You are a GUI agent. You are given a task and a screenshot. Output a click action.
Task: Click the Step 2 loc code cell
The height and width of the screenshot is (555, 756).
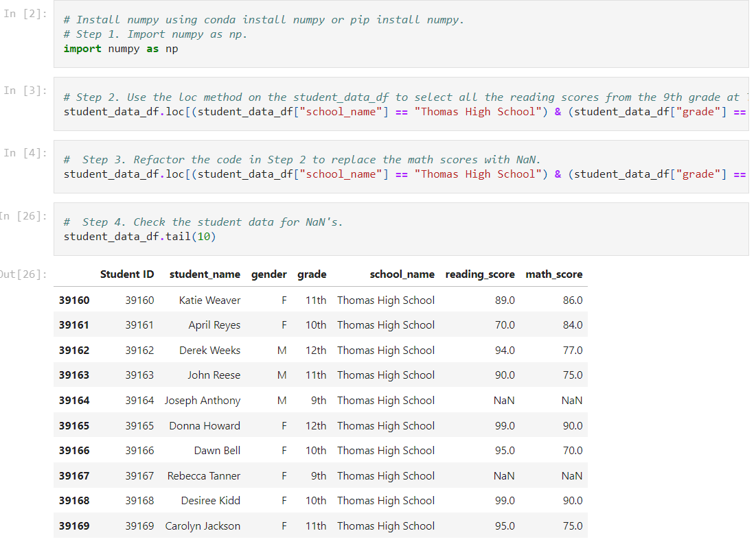pos(401,104)
